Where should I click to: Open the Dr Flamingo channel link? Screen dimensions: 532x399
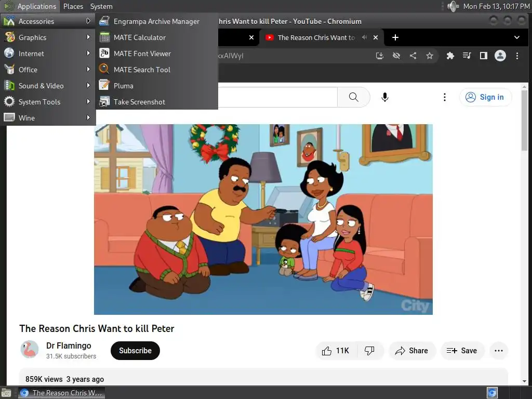[x=69, y=345]
